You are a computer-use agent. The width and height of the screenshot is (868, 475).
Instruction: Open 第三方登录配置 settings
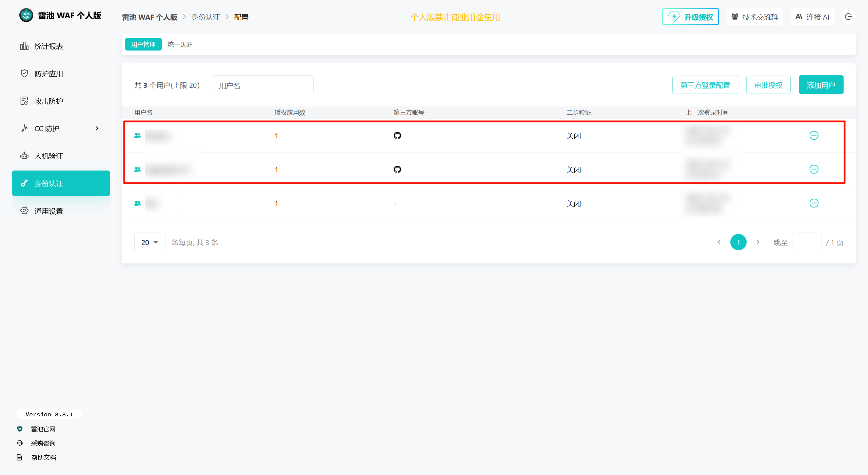[x=705, y=85]
